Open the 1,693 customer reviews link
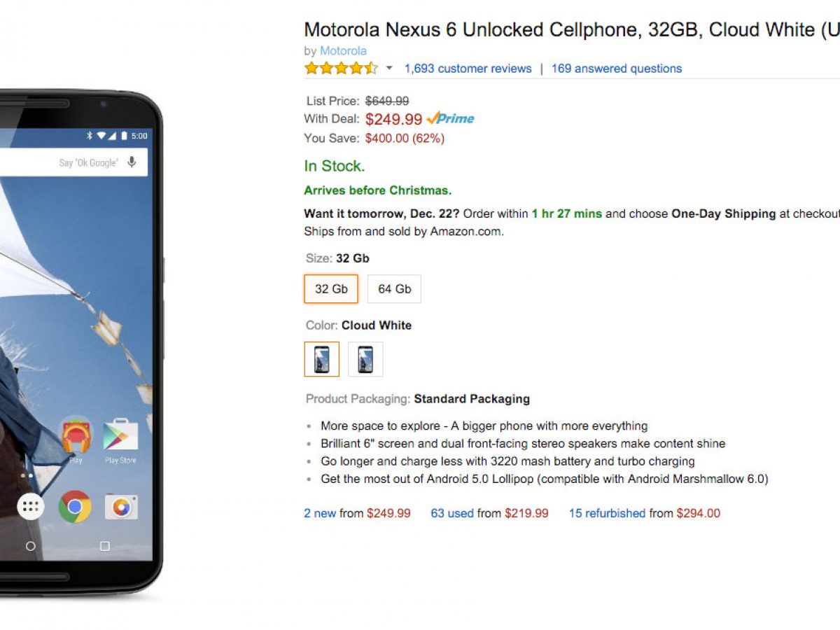Viewport: 840px width, 630px height. click(x=468, y=69)
